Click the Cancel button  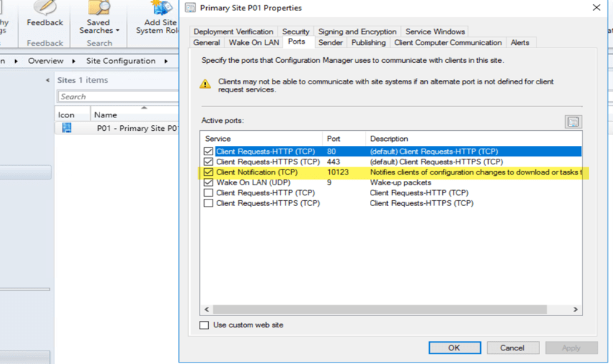tap(512, 348)
